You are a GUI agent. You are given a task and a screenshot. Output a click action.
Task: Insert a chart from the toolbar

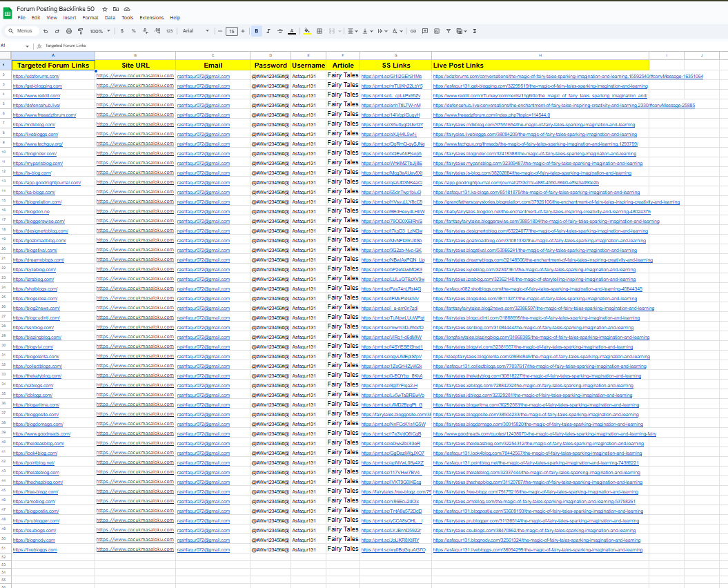tap(436, 31)
